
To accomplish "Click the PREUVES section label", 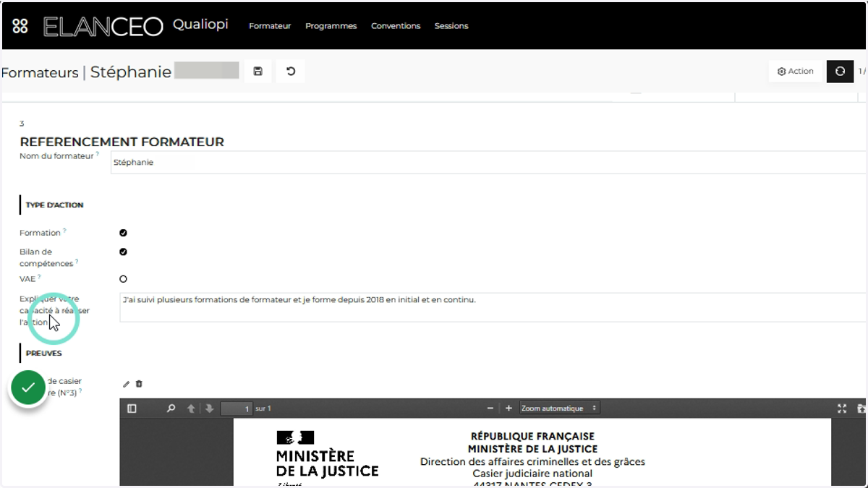I will (x=43, y=354).
